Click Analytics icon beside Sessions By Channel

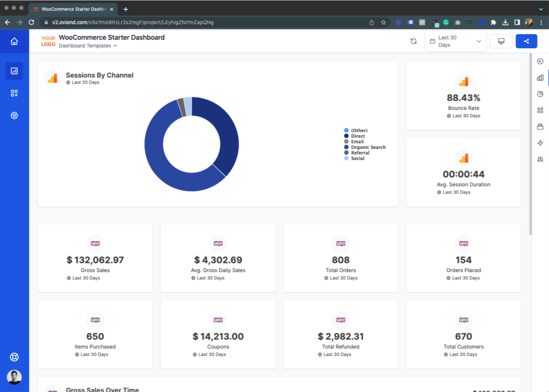tap(53, 78)
